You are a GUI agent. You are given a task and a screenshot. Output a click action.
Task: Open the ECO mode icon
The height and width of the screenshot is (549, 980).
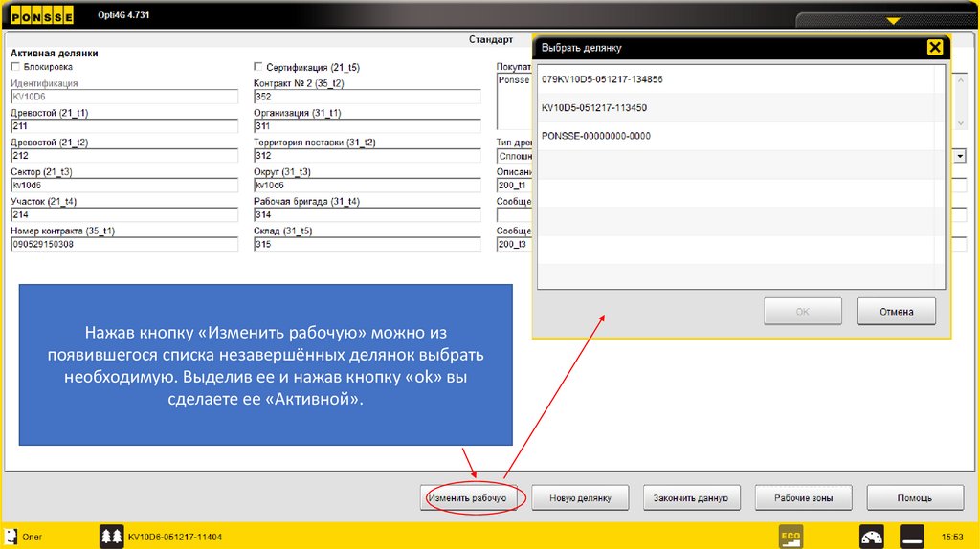[791, 537]
